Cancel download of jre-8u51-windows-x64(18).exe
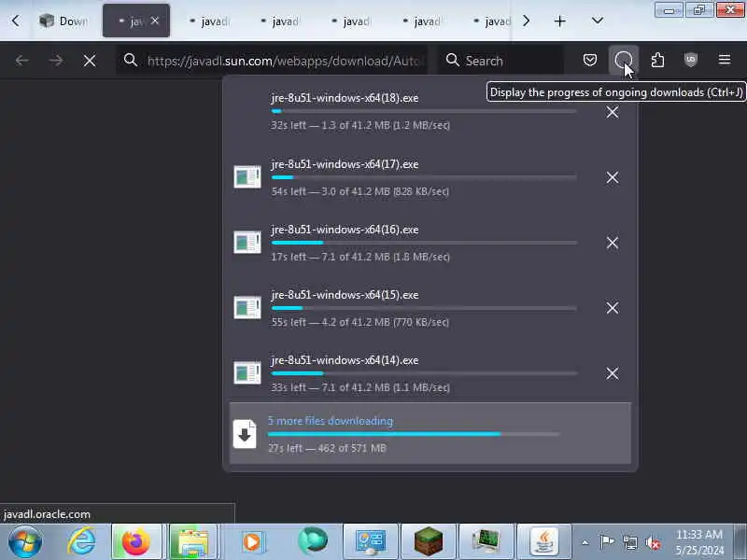 (613, 112)
